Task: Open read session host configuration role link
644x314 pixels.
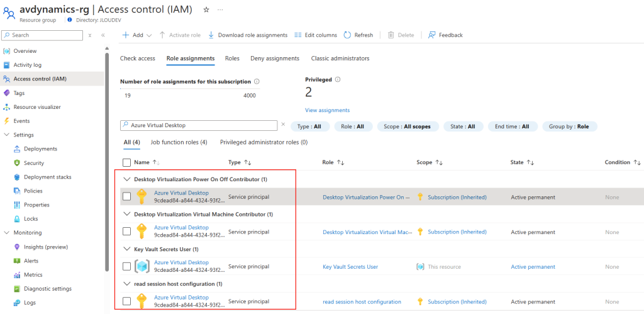Action: 362,301
